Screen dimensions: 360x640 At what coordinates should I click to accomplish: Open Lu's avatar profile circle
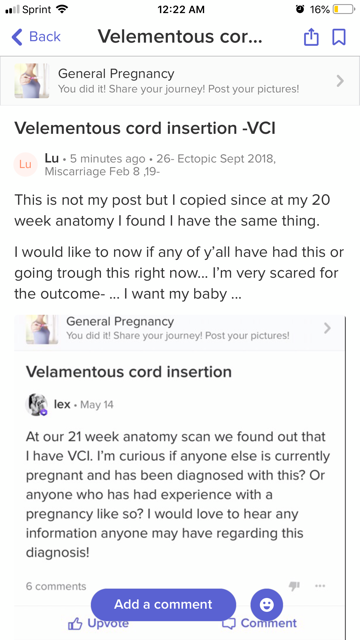tap(25, 164)
